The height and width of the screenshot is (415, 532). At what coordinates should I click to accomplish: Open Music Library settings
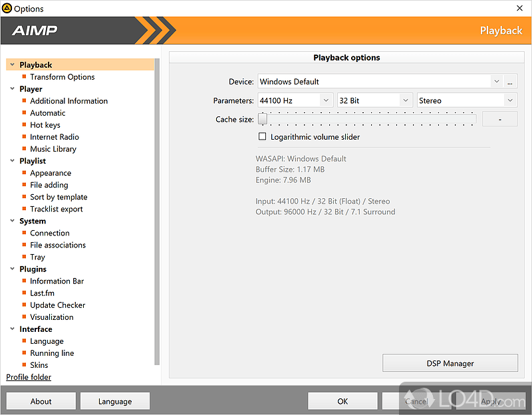[x=53, y=148]
